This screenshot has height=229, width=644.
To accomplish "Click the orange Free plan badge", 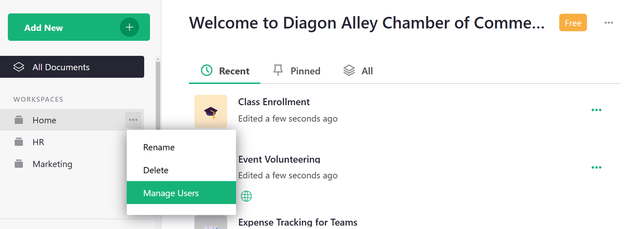I will [573, 23].
